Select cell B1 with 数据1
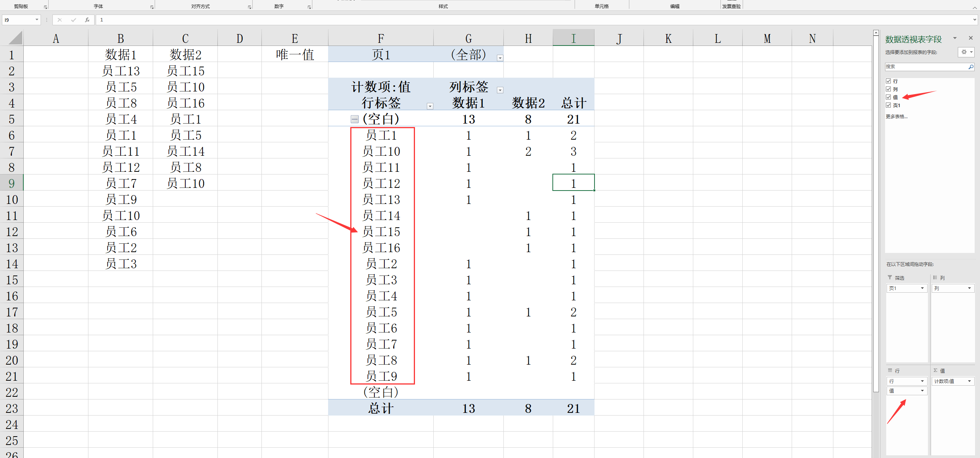 pos(121,54)
